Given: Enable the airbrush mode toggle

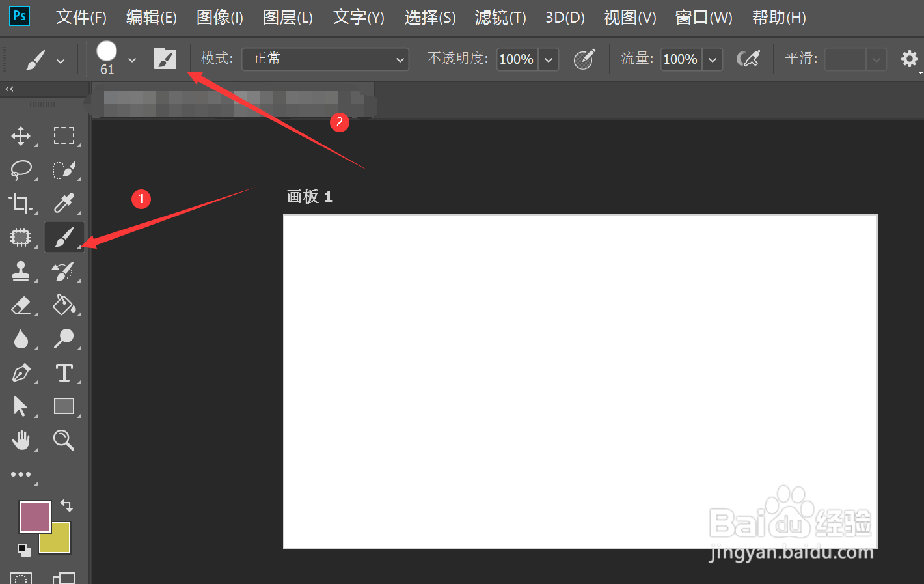Looking at the screenshot, I should pyautogui.click(x=748, y=58).
